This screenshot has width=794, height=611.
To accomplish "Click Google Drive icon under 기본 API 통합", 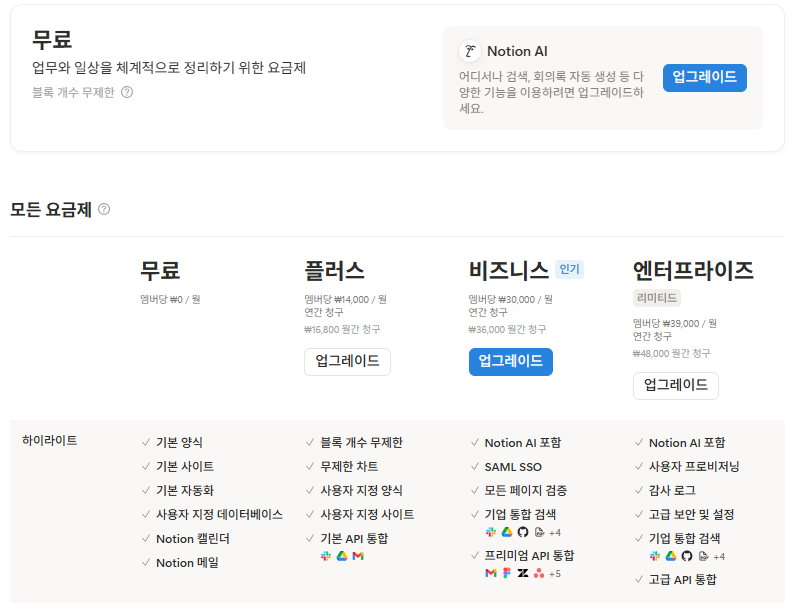I will [x=342, y=556].
